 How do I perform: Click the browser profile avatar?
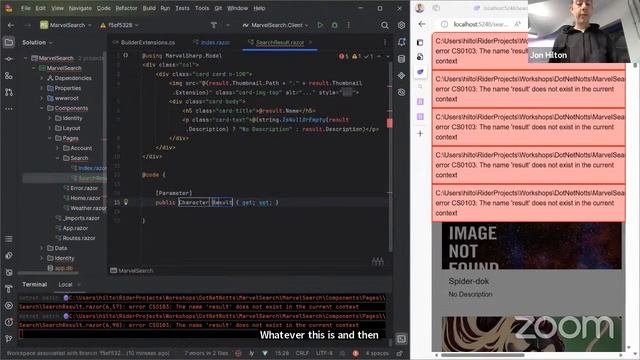[x=420, y=8]
